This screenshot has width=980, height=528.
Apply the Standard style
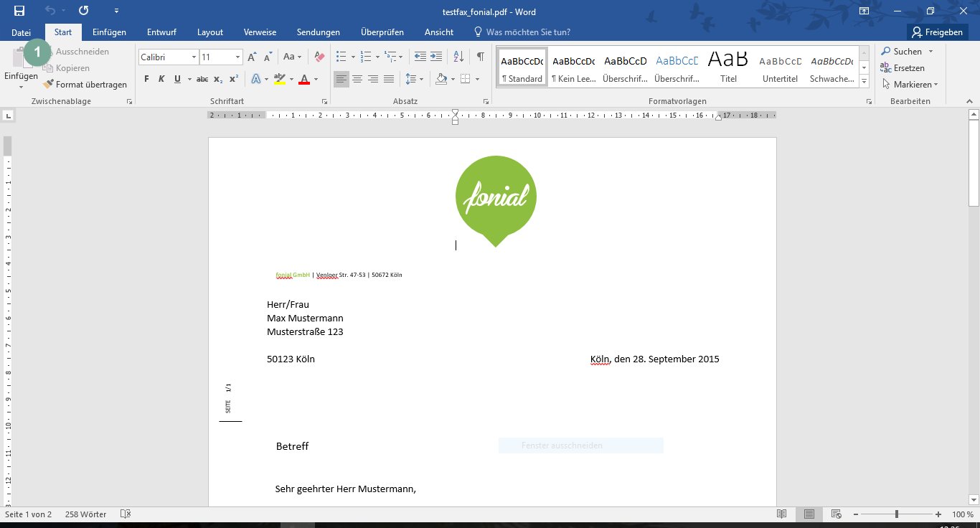(522, 68)
